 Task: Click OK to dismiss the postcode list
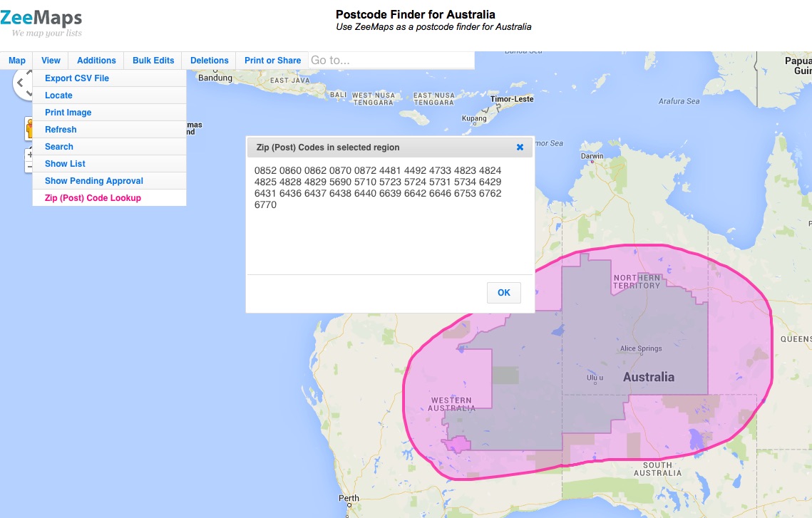click(503, 292)
